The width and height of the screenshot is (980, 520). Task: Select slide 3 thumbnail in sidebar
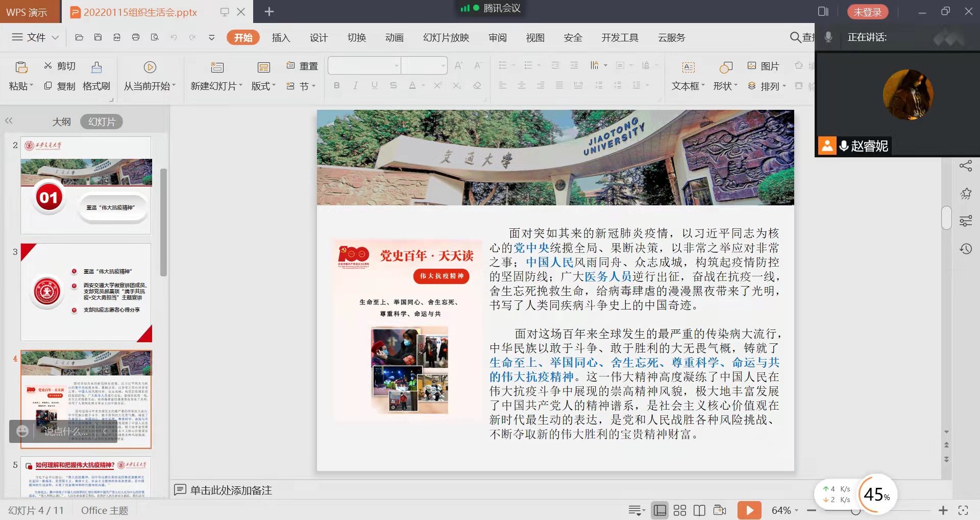(x=86, y=292)
